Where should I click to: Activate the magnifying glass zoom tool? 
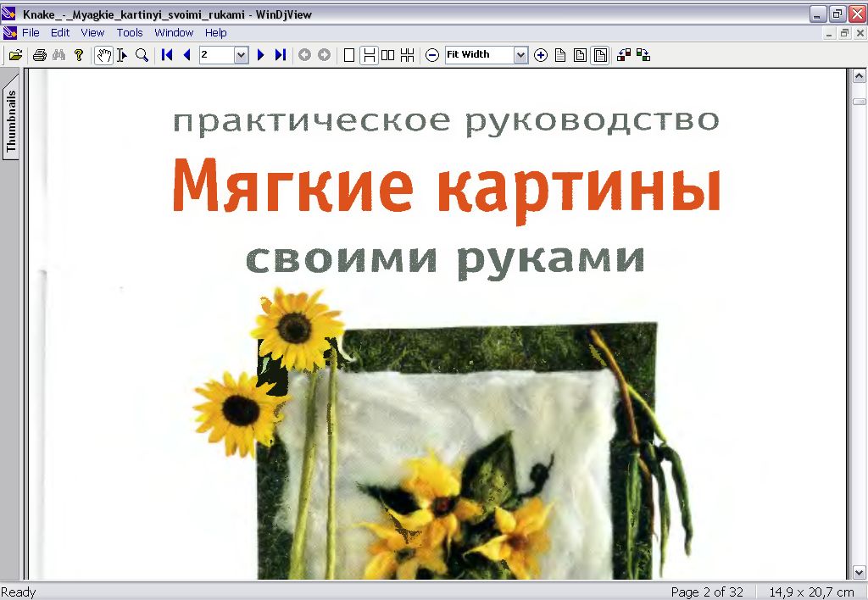click(142, 55)
